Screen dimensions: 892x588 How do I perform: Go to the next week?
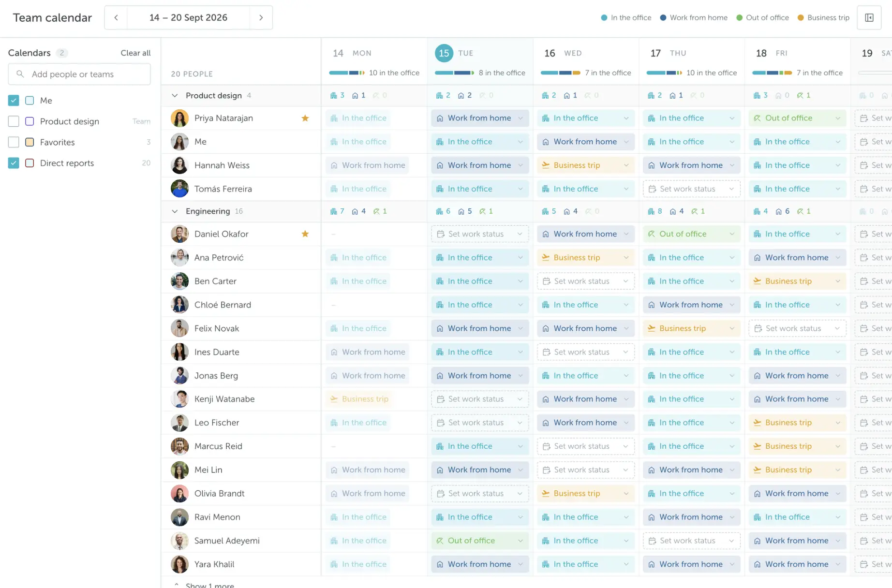tap(261, 17)
